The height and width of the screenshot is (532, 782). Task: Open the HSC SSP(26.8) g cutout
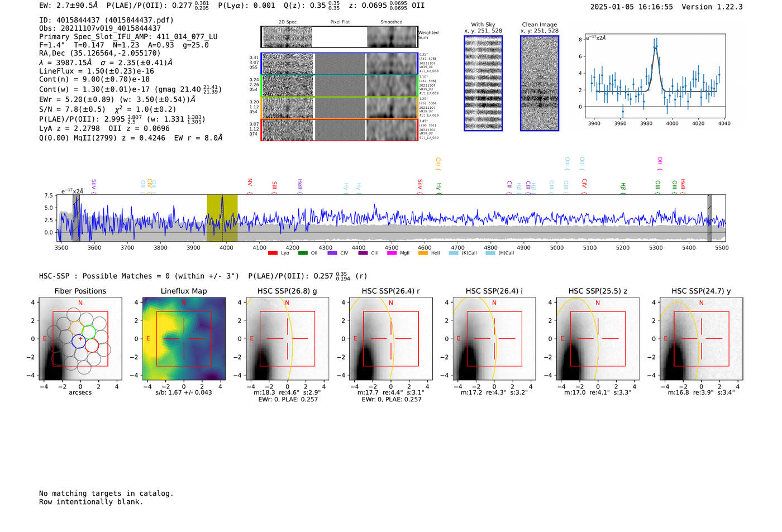click(x=287, y=338)
